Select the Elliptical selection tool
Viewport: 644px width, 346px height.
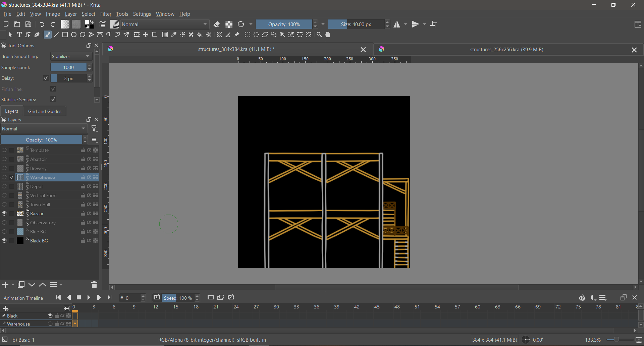click(257, 35)
